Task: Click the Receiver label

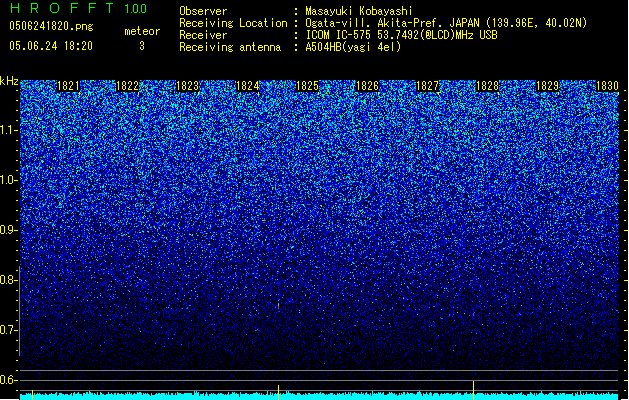Action: coord(203,35)
